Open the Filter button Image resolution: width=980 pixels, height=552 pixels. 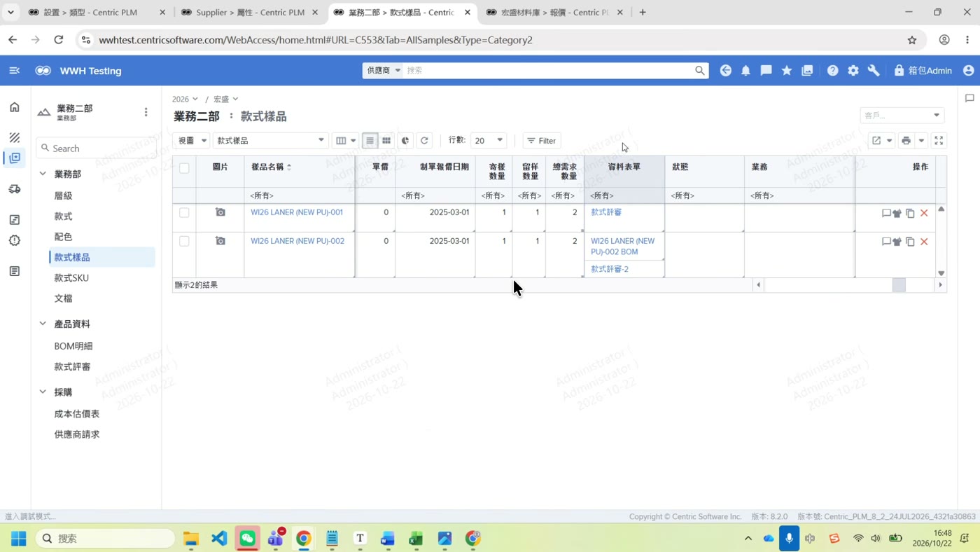pyautogui.click(x=542, y=141)
